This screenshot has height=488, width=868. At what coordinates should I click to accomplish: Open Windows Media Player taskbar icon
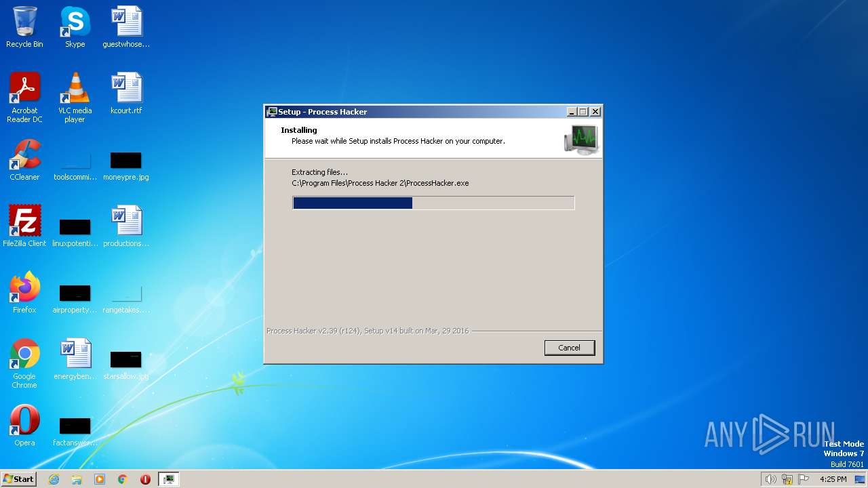pos(100,479)
